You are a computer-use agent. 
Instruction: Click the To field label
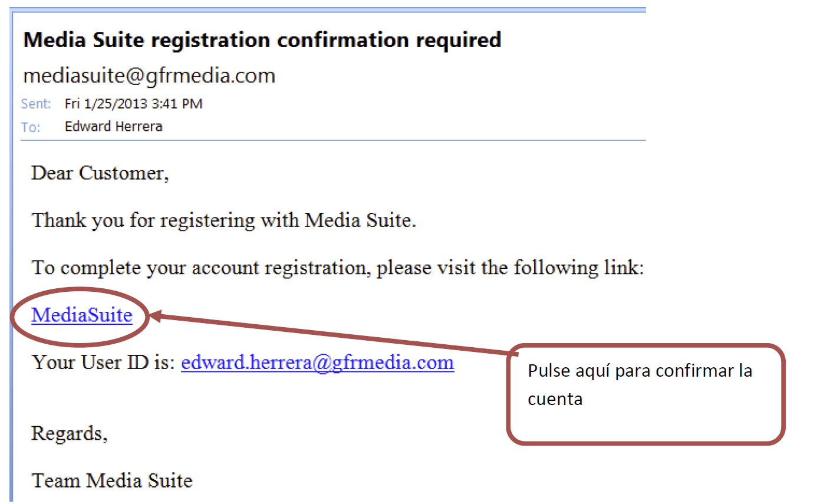click(x=31, y=127)
